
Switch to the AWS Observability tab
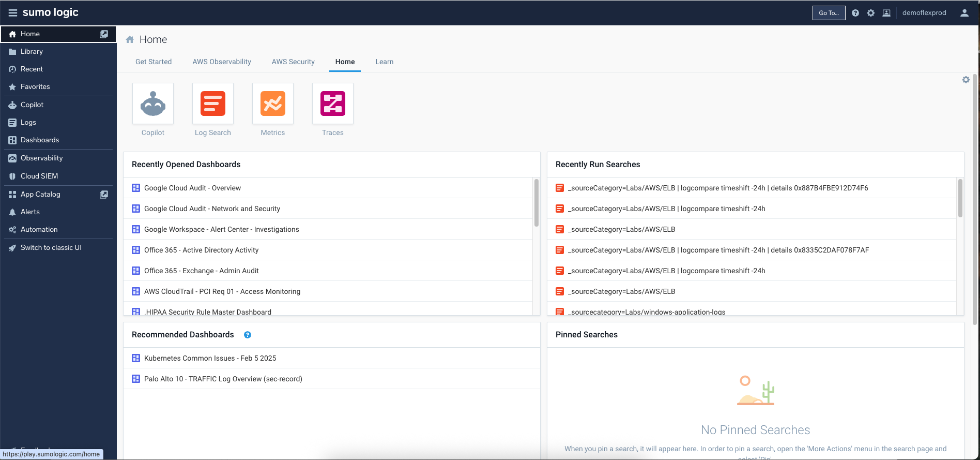(222, 62)
